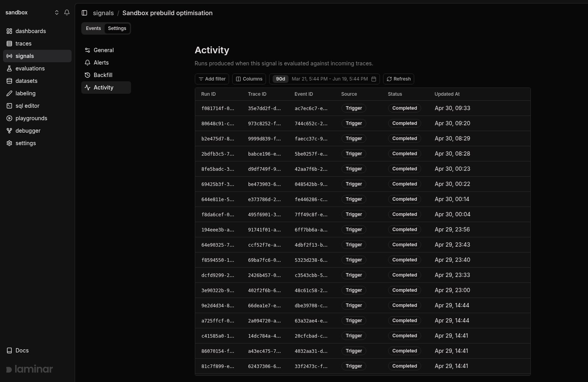Click the signals broadcast icon in sidebar
The height and width of the screenshot is (382, 588).
9,56
